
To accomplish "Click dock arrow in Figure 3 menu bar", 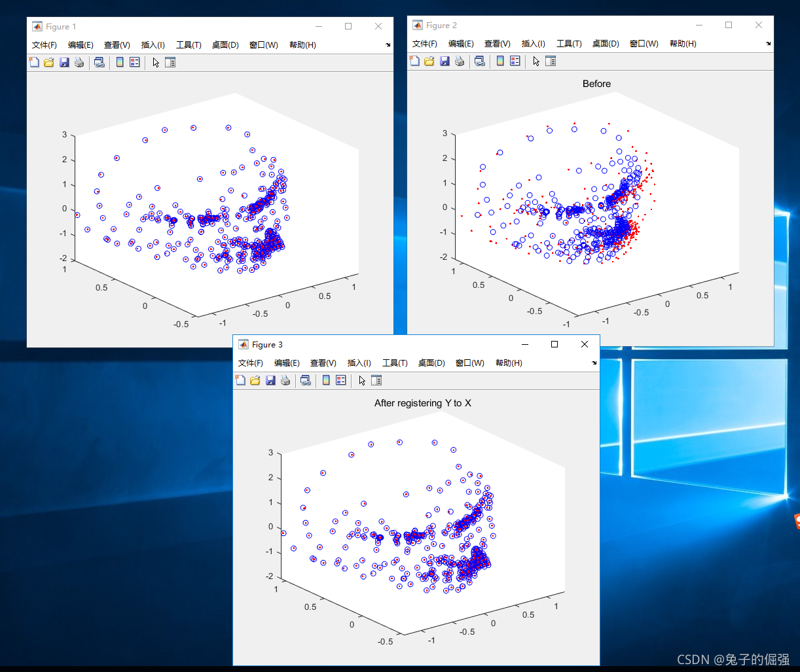I will click(594, 363).
